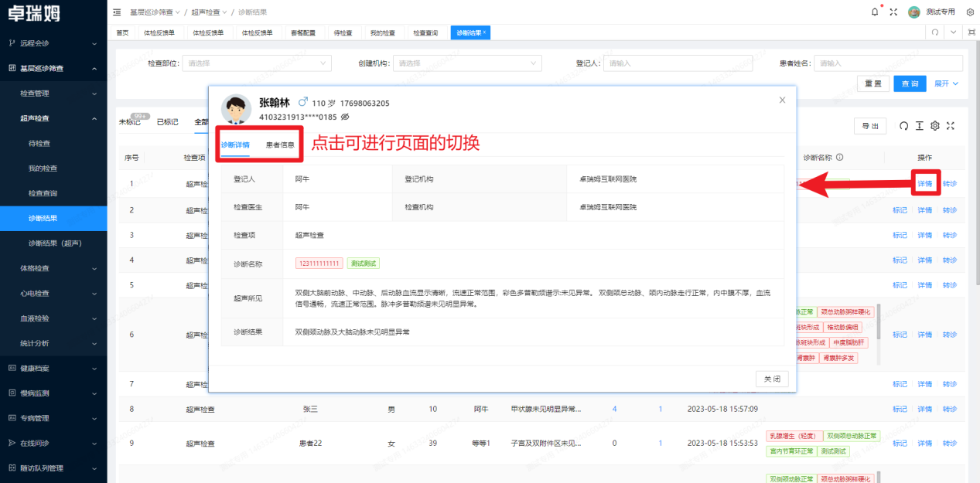Image resolution: width=980 pixels, height=483 pixels.
Task: Click the 测试专用 user avatar
Action: (x=914, y=12)
